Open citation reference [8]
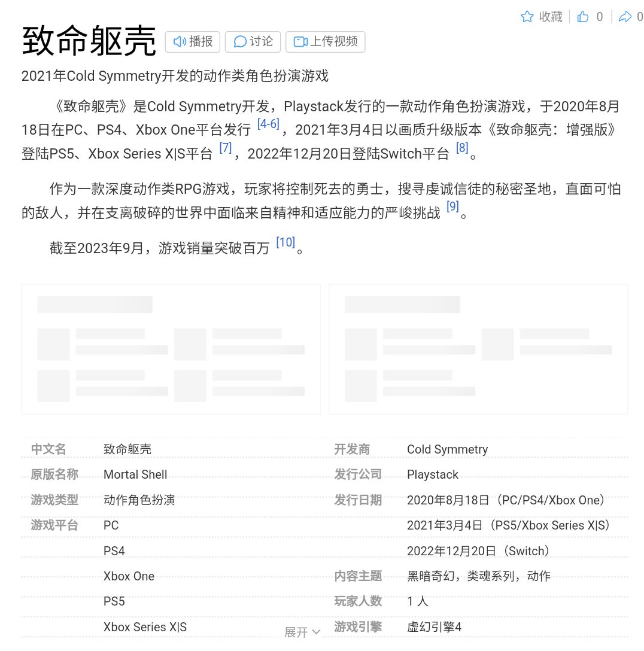The image size is (644, 651). pos(462,147)
